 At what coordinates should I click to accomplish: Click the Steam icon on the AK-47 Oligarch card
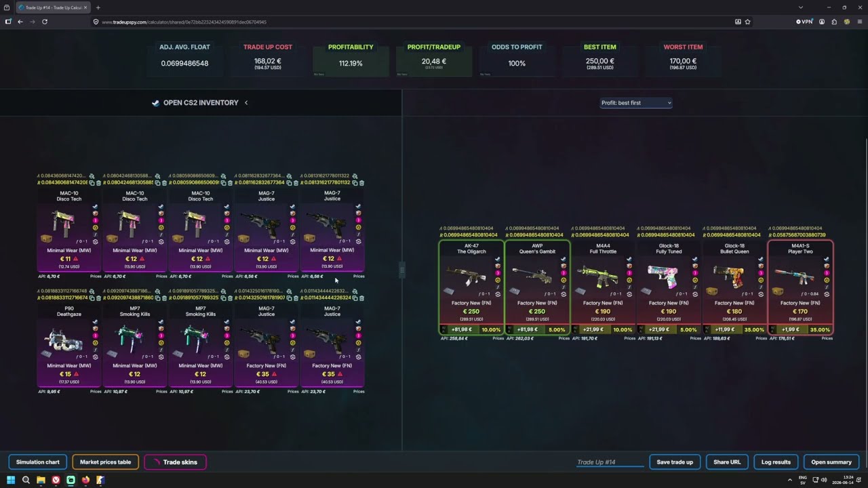[x=497, y=259]
